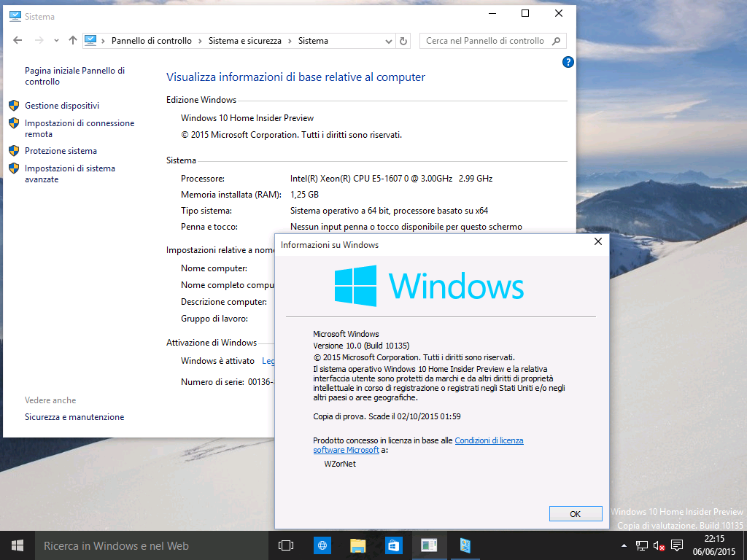Click Versione 10.0 (Build 10135) text
Image resolution: width=747 pixels, height=560 pixels.
point(361,346)
